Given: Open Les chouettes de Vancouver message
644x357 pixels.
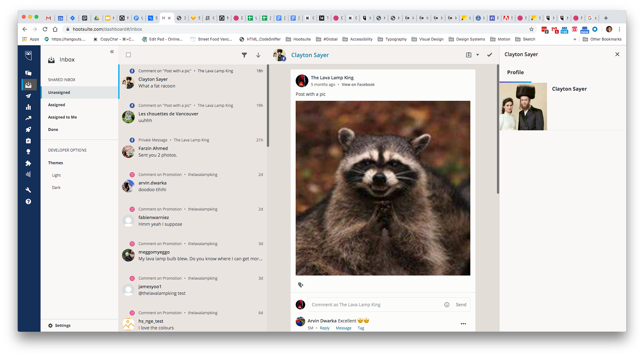Looking at the screenshot, I should 193,116.
